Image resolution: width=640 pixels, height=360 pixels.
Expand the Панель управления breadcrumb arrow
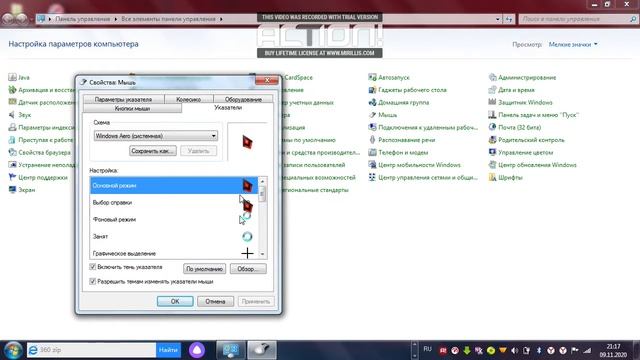pos(116,19)
